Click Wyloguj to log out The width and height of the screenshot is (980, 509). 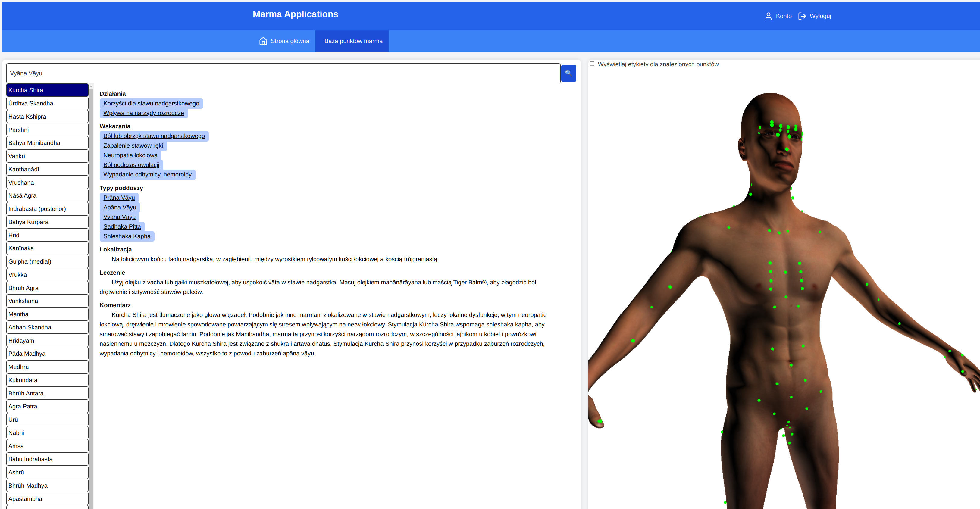815,16
